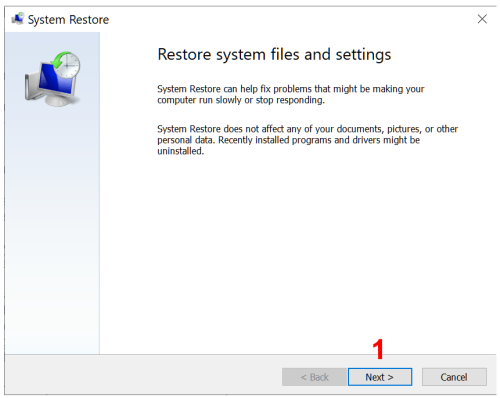Click the System Restore title bar icon
Screen dimensions: 500x398
pos(18,19)
